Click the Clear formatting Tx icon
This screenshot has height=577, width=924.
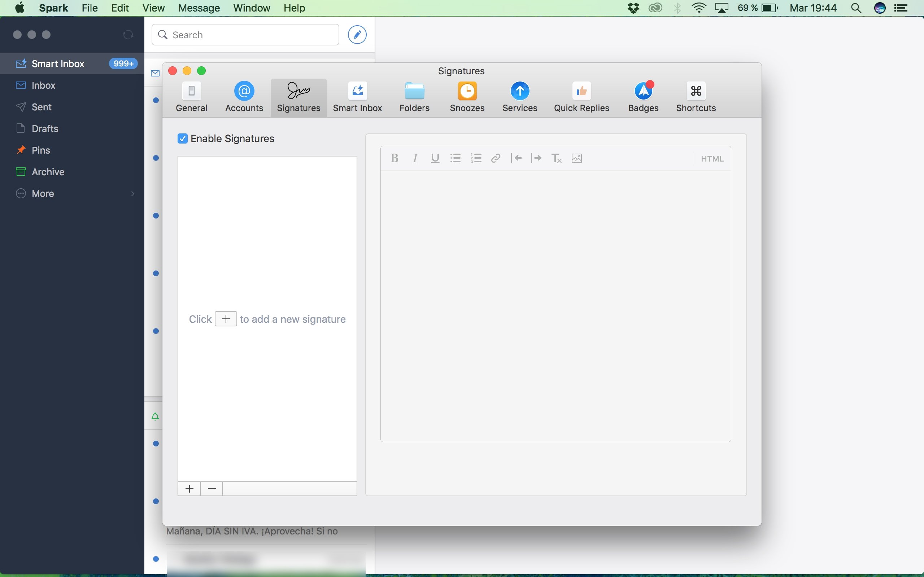click(x=556, y=158)
